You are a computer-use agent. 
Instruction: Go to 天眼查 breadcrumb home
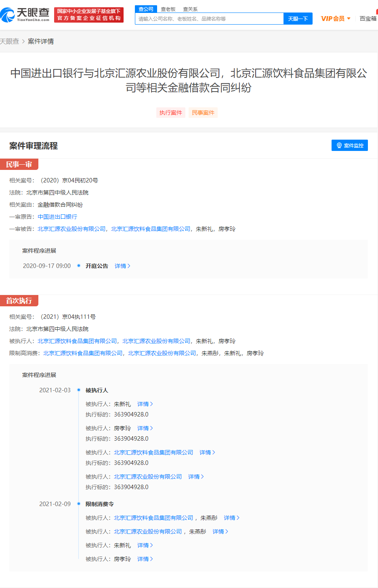point(9,41)
